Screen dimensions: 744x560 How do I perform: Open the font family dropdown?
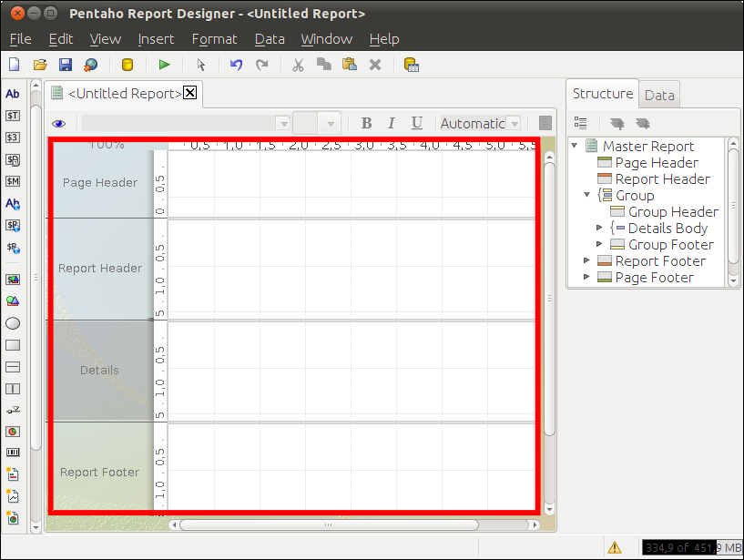[282, 124]
